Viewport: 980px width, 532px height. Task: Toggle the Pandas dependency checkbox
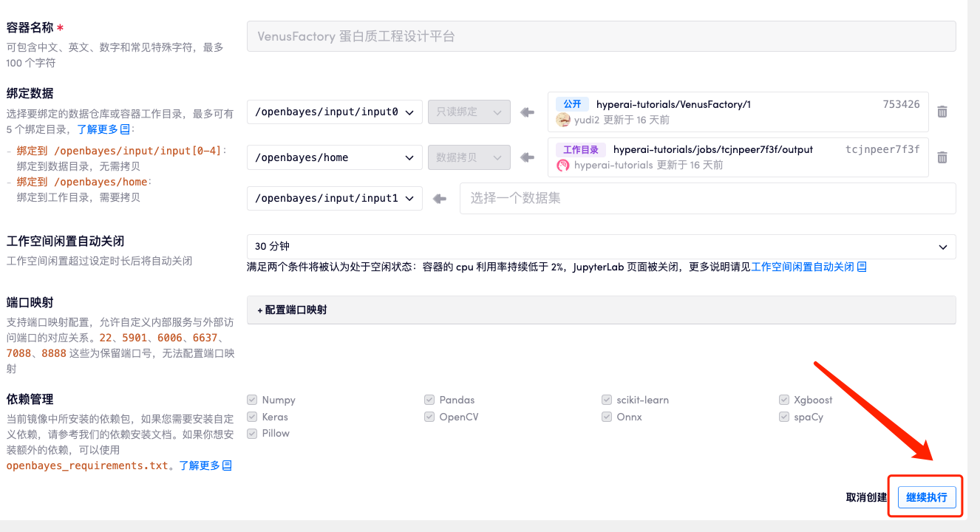click(x=429, y=400)
